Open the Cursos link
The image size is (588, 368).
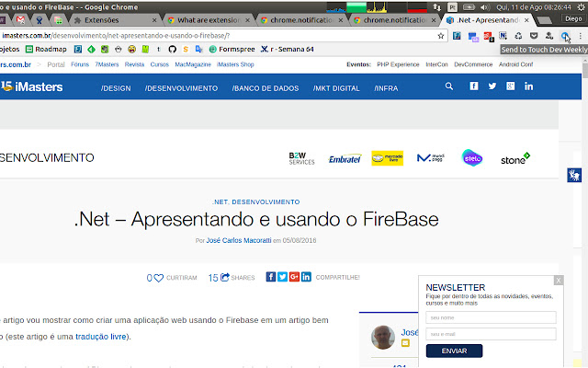point(160,64)
